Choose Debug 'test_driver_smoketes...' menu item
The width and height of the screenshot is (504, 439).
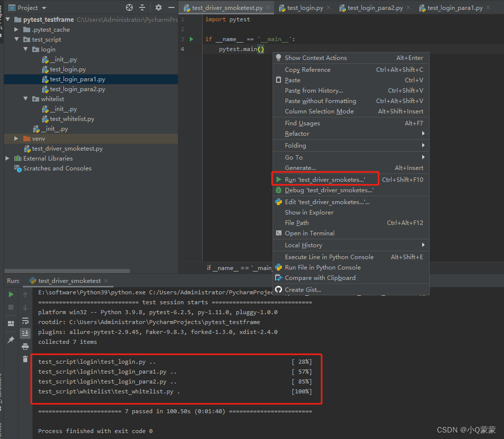click(x=351, y=190)
